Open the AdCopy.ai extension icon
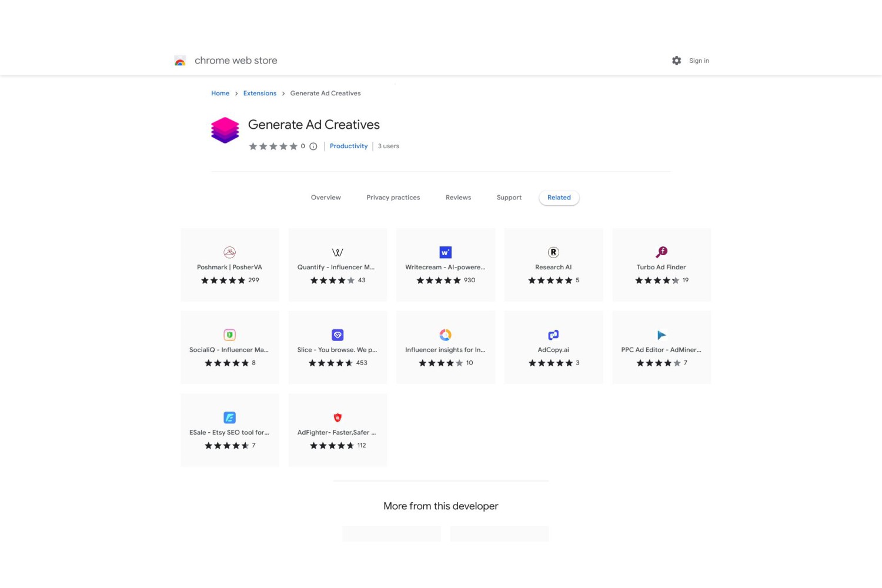This screenshot has height=588, width=882. (553, 335)
